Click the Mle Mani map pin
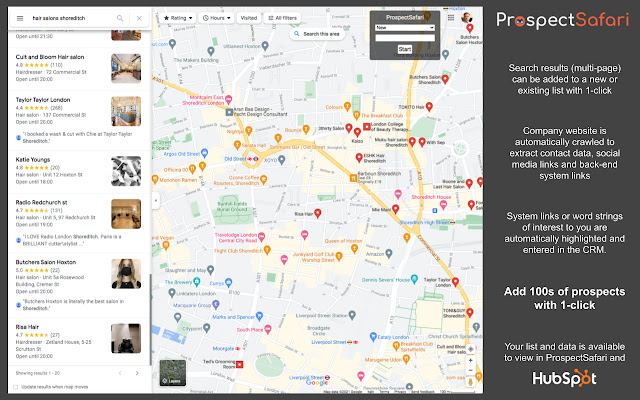The height and width of the screenshot is (400, 640). point(396,209)
